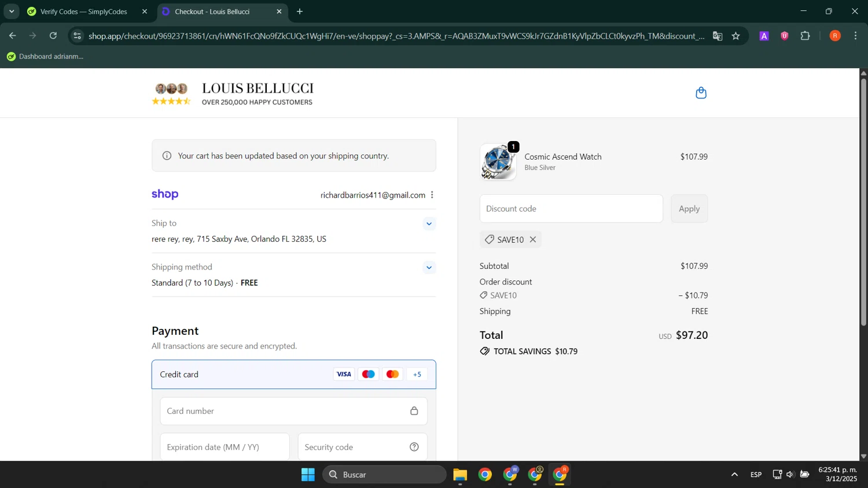Click the Maestro card logo
This screenshot has height=488, width=868.
point(368,374)
